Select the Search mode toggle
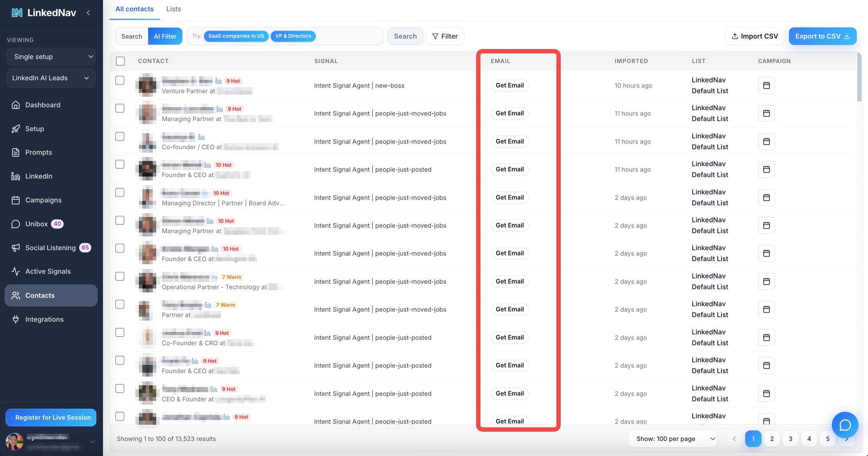The height and width of the screenshot is (456, 868). (x=132, y=36)
